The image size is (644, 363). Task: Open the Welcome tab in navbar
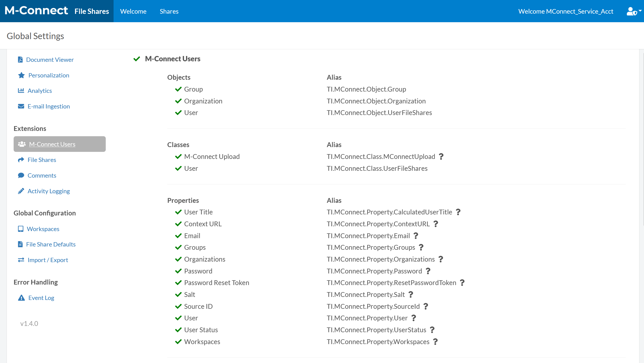click(x=133, y=11)
